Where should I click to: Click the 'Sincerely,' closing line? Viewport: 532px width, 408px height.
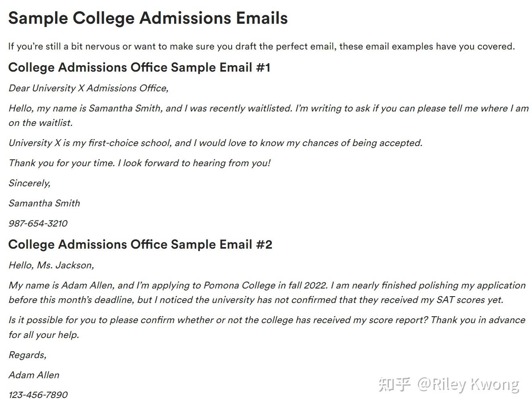(30, 183)
